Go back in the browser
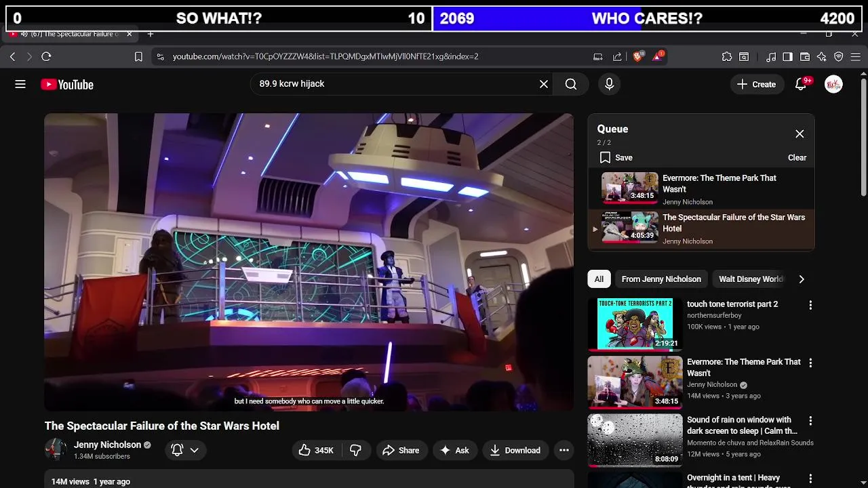This screenshot has height=488, width=868. click(12, 56)
